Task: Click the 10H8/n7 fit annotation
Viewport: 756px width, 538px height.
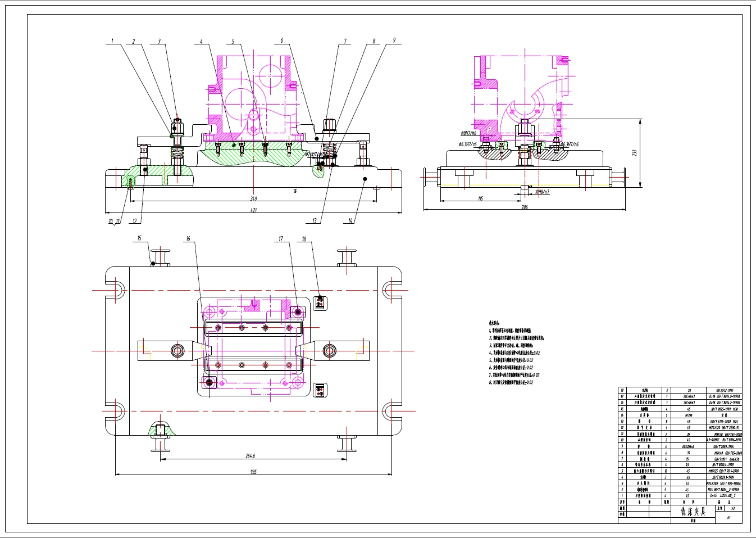Action: click(542, 192)
